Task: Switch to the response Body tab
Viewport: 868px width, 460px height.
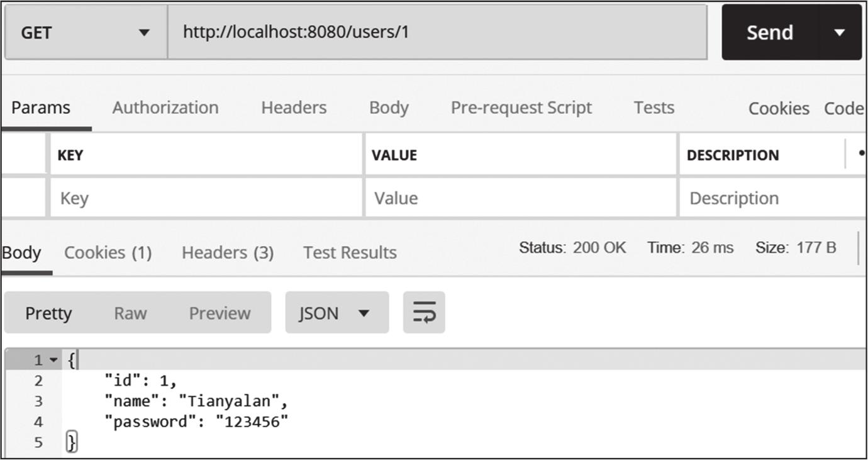Action: coord(21,252)
